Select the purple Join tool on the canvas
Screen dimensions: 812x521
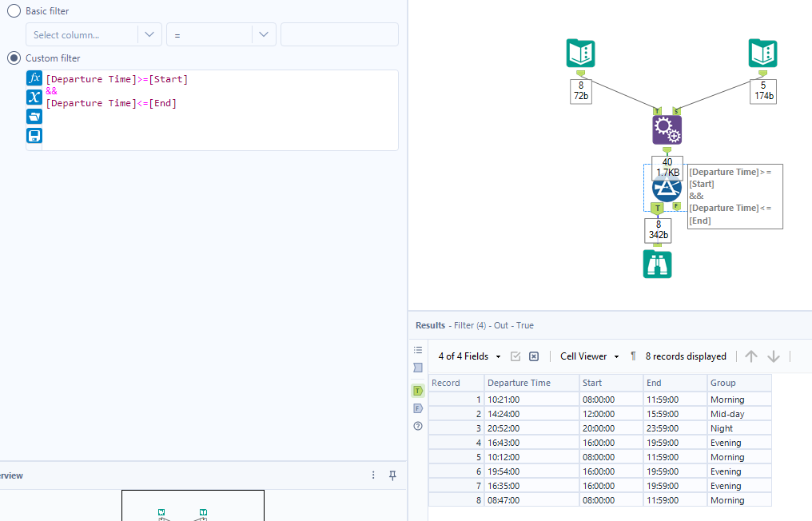pos(667,129)
